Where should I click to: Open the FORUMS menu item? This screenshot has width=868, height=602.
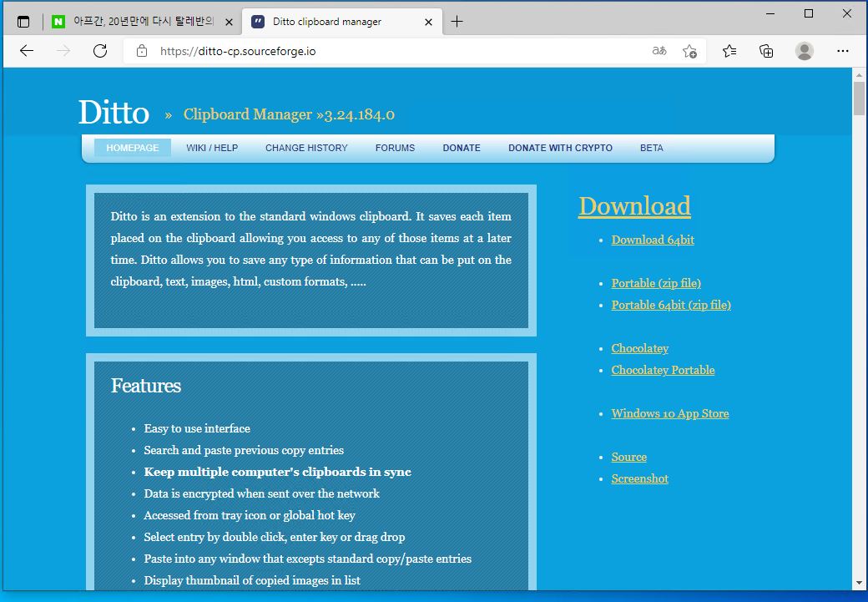(395, 148)
